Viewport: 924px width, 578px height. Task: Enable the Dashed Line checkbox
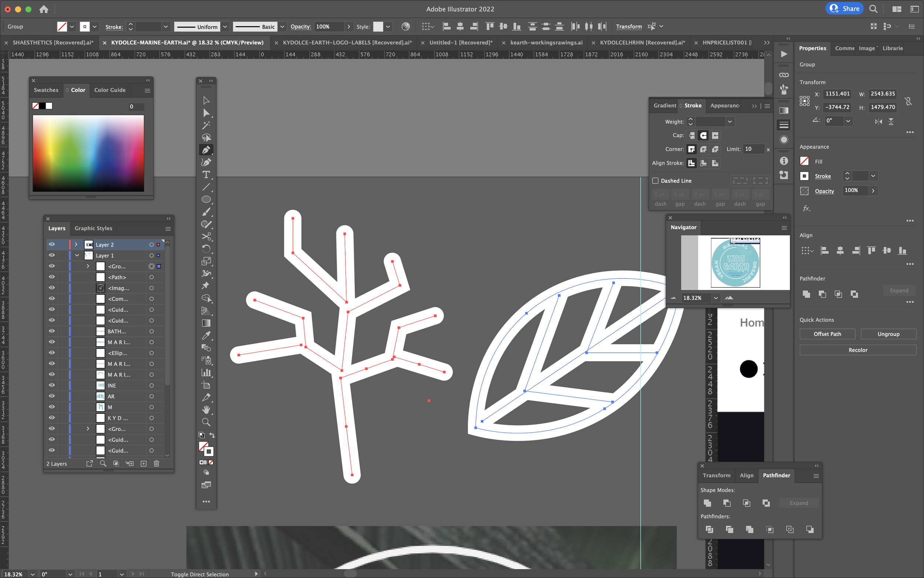655,181
